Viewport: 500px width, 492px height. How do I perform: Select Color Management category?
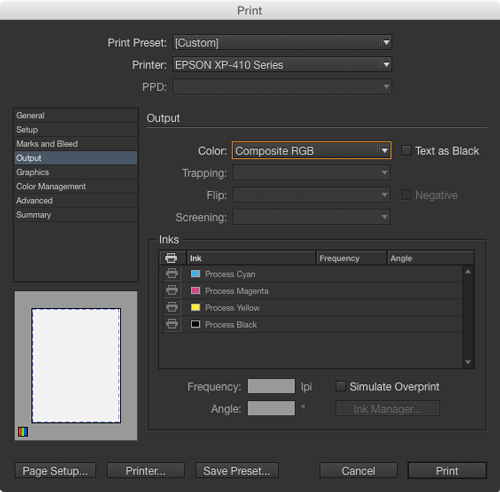point(76,186)
